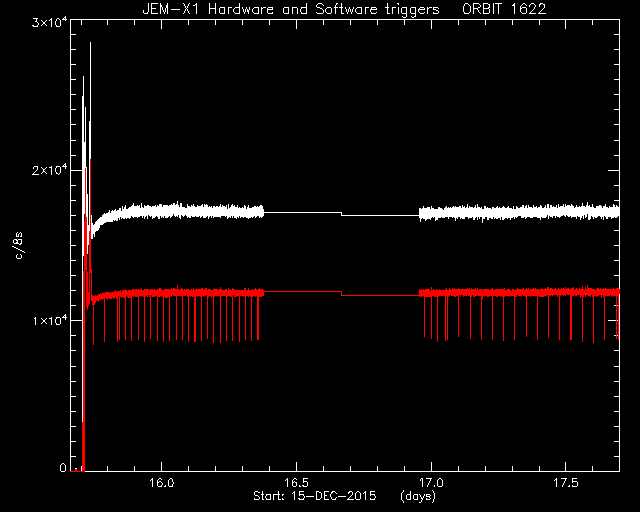Select the 17.0 x-axis tick label

[x=431, y=483]
